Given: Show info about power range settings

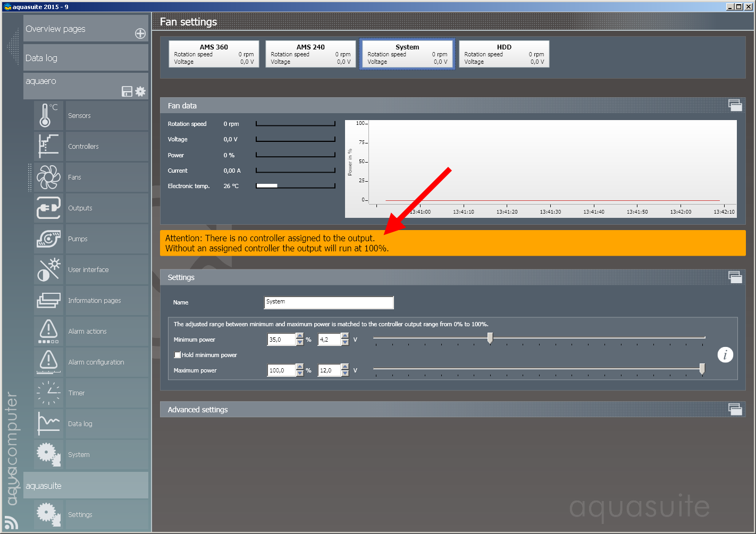Looking at the screenshot, I should 725,354.
